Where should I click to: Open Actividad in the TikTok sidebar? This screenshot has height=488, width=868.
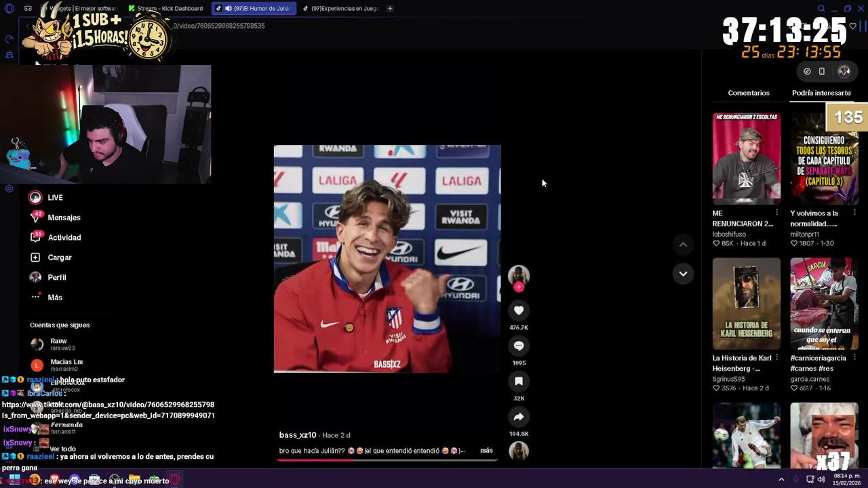coord(55,237)
